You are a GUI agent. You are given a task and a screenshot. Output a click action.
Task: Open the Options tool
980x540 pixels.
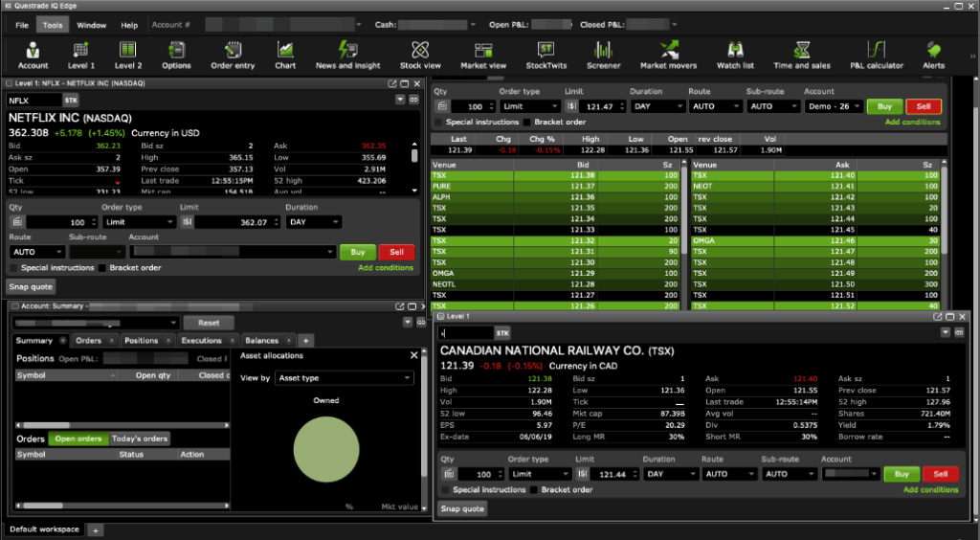click(x=176, y=55)
